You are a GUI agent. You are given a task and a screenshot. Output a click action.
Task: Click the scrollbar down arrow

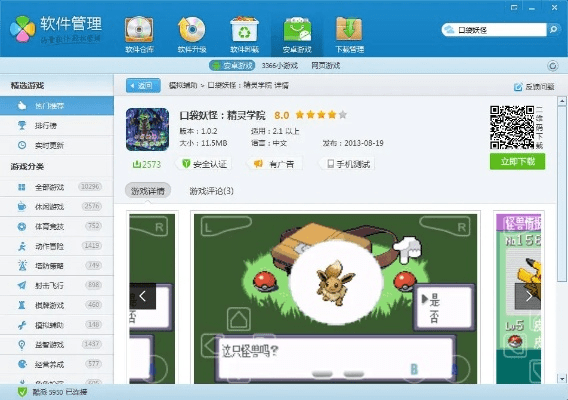pyautogui.click(x=562, y=379)
